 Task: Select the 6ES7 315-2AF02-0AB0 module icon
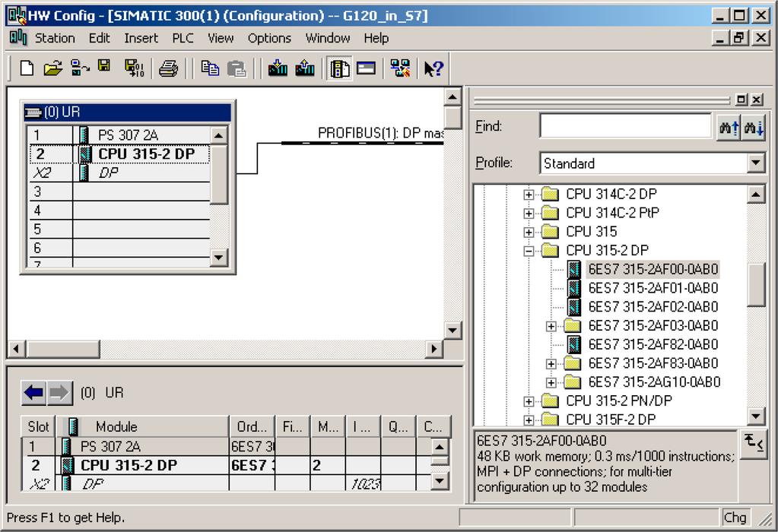point(574,307)
